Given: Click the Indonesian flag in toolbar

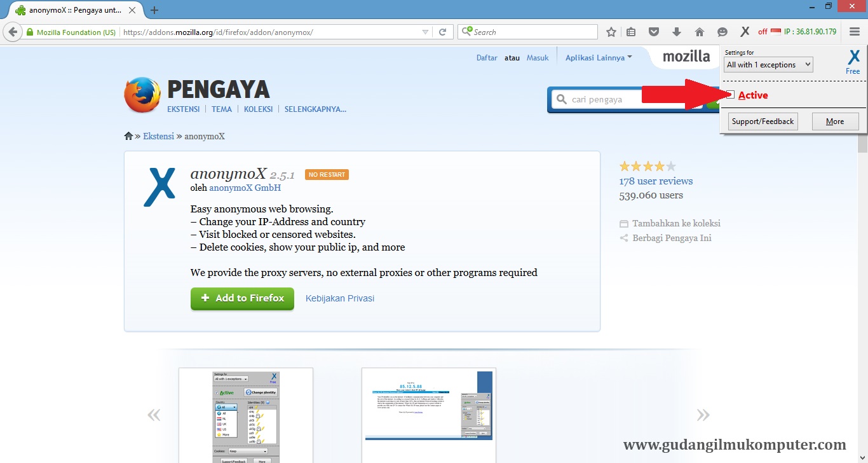Looking at the screenshot, I should pos(776,32).
